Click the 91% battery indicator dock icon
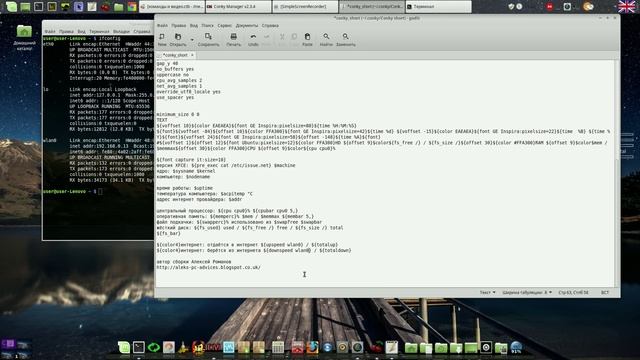The height and width of the screenshot is (360, 640). tap(516, 347)
